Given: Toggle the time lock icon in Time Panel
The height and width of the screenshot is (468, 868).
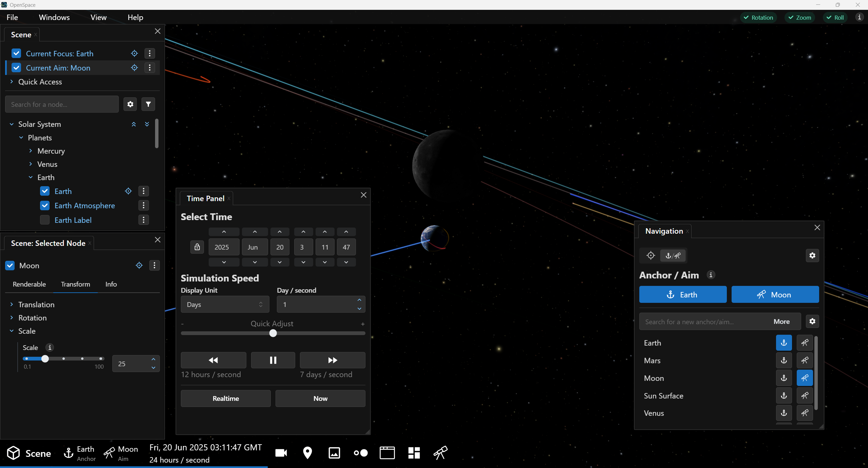Looking at the screenshot, I should (197, 247).
